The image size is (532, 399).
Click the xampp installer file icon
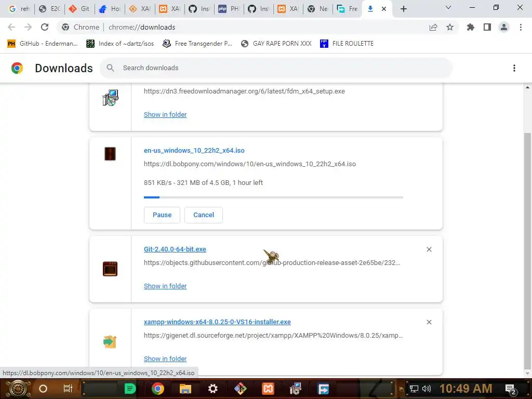tap(110, 341)
